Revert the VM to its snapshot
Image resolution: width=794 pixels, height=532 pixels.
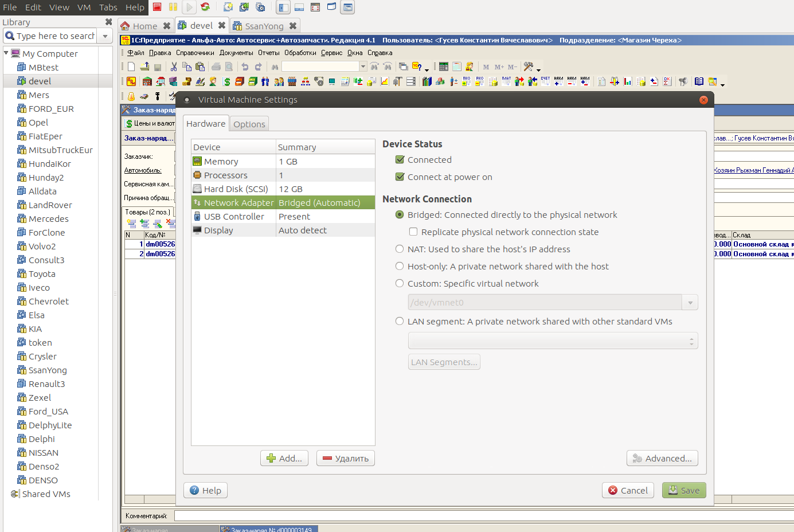pyautogui.click(x=244, y=7)
